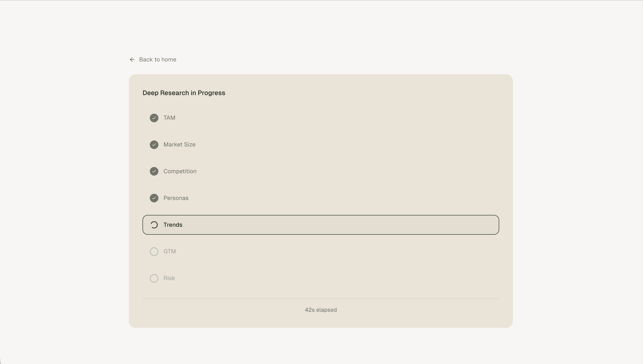This screenshot has width=643, height=364.
Task: Click the empty GTM status circle
Action: (x=154, y=252)
